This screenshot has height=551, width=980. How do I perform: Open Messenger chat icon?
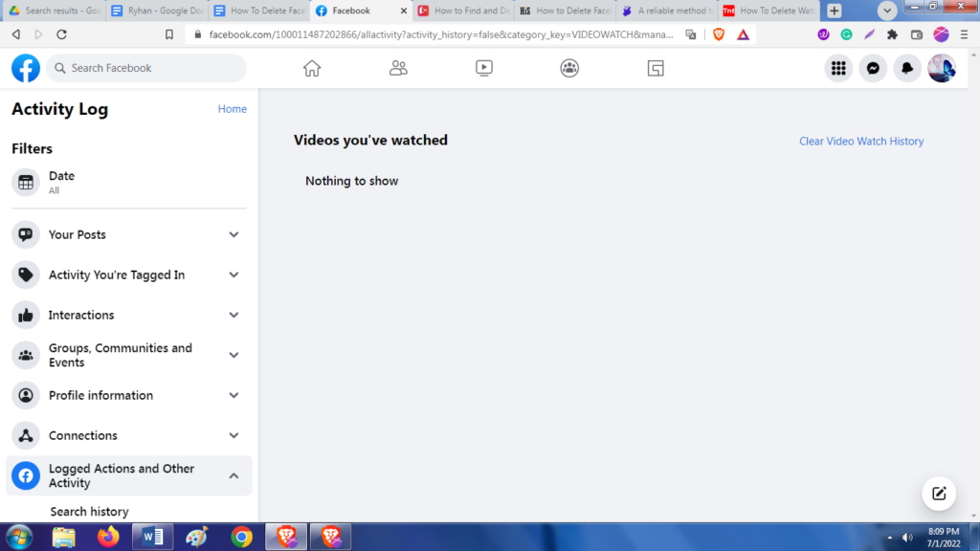(x=873, y=68)
